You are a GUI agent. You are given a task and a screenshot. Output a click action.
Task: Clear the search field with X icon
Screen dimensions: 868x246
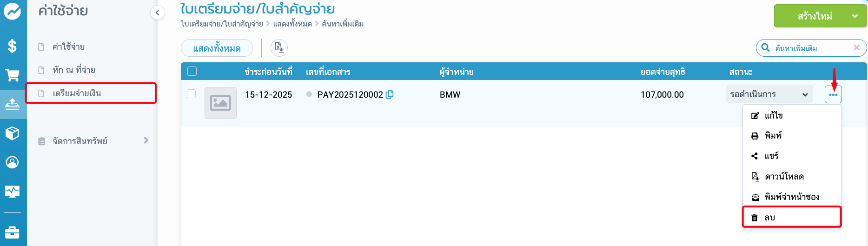[x=856, y=47]
